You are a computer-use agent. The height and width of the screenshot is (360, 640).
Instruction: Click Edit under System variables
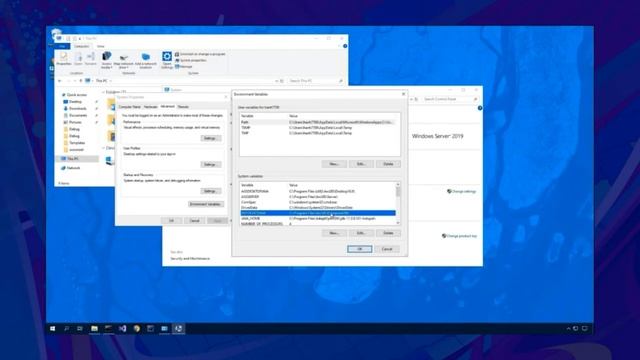(361, 233)
